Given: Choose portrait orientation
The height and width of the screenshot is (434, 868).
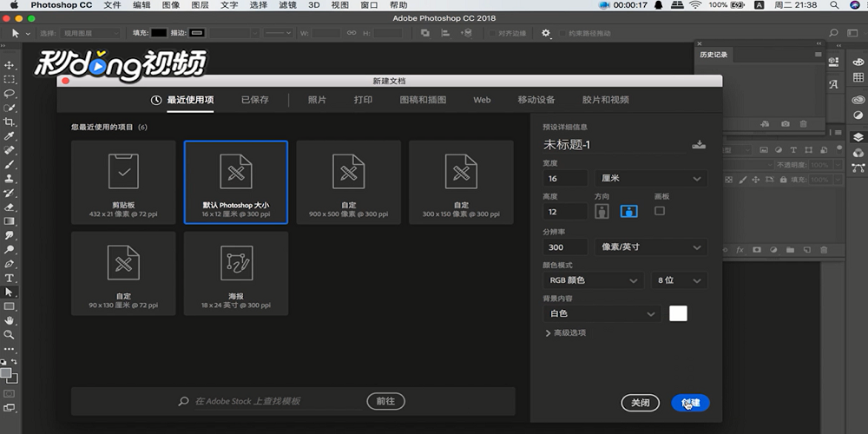Looking at the screenshot, I should pos(602,211).
